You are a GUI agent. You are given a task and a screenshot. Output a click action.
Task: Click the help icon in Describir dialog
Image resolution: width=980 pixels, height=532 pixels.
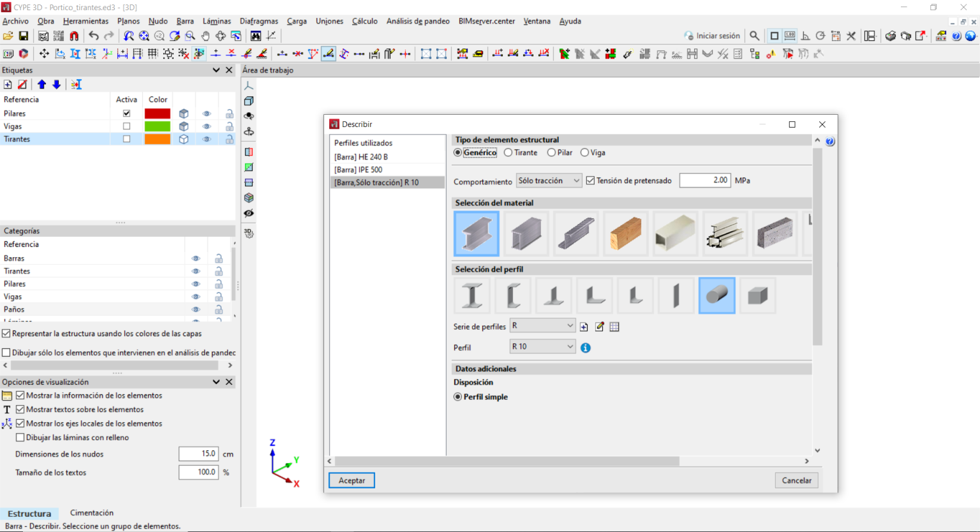[830, 142]
